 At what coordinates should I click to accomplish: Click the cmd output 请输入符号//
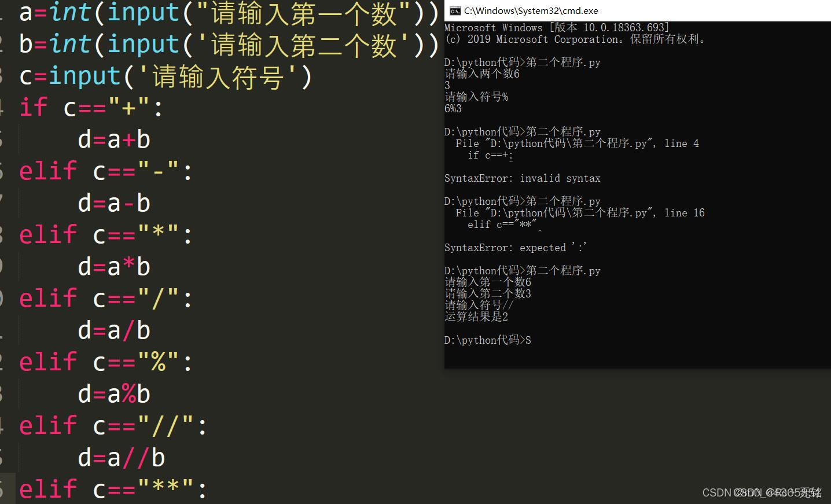(479, 306)
